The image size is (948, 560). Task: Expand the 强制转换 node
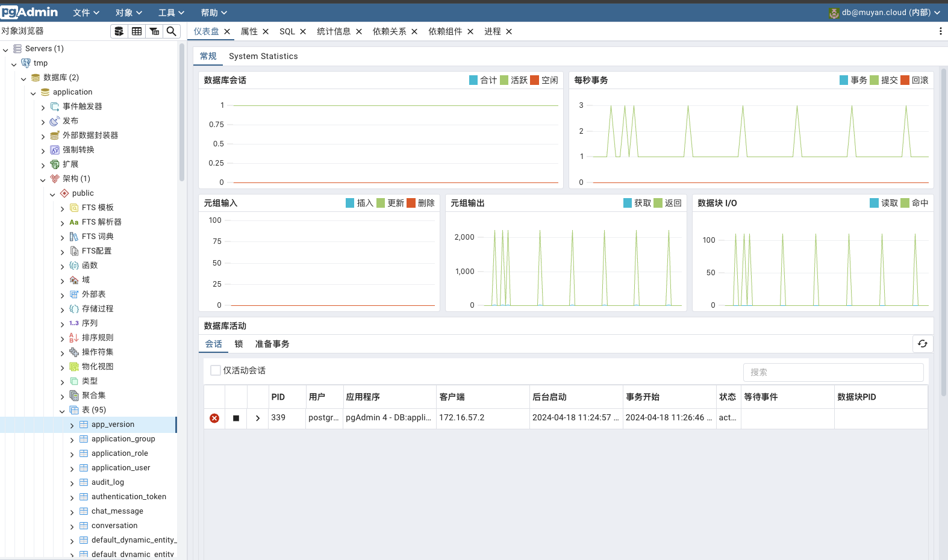coord(43,151)
